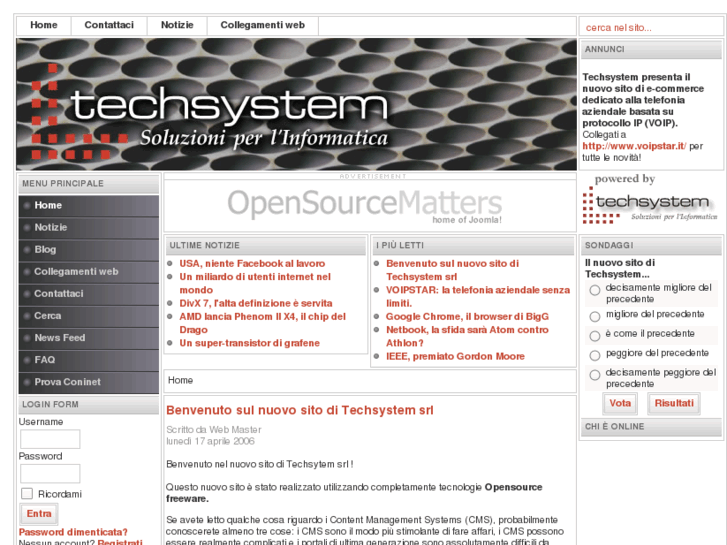Open the Home tab in top navigation
The image size is (727, 545).
44,26
